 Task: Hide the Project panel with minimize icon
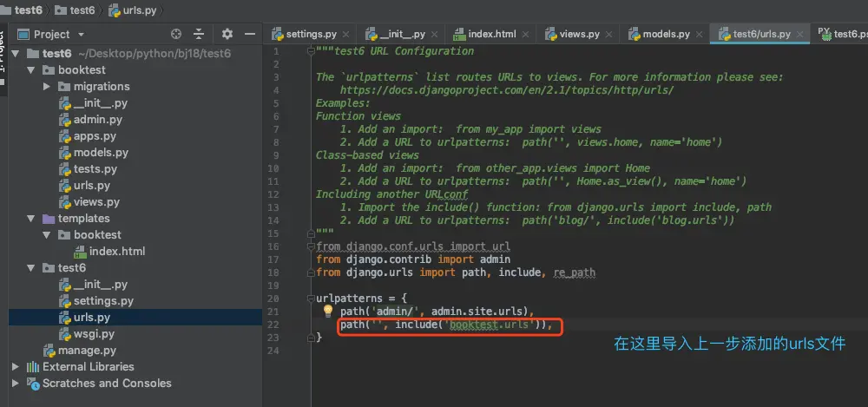(250, 35)
